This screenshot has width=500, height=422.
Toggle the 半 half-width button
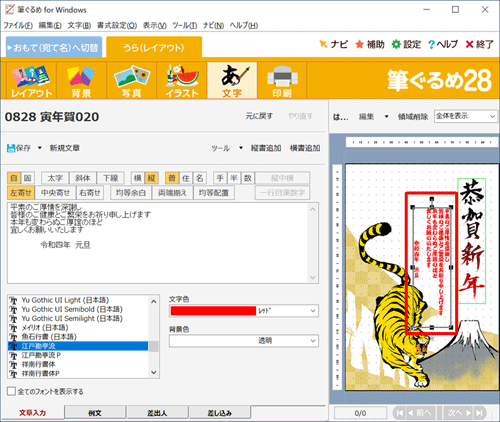point(234,178)
